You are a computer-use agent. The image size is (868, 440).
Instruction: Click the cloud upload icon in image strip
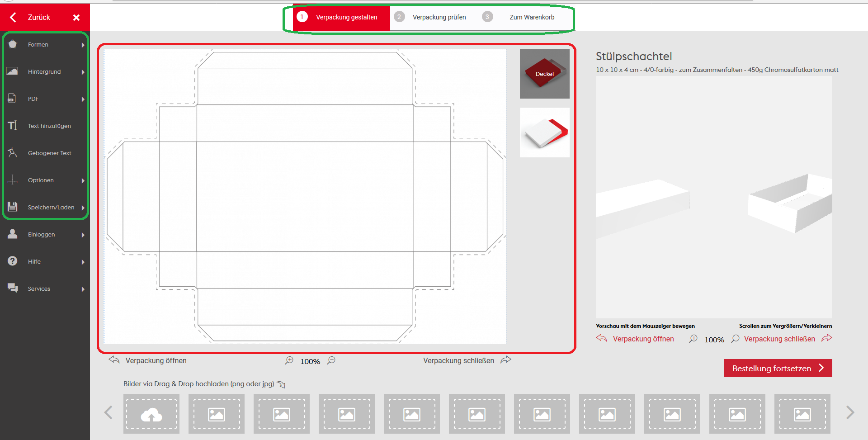click(x=151, y=414)
